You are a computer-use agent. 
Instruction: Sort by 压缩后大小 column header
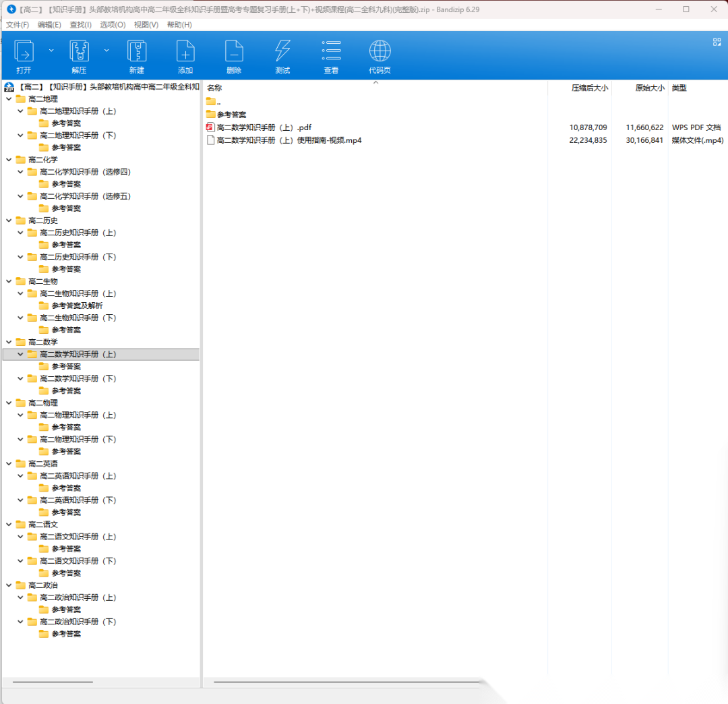(589, 88)
